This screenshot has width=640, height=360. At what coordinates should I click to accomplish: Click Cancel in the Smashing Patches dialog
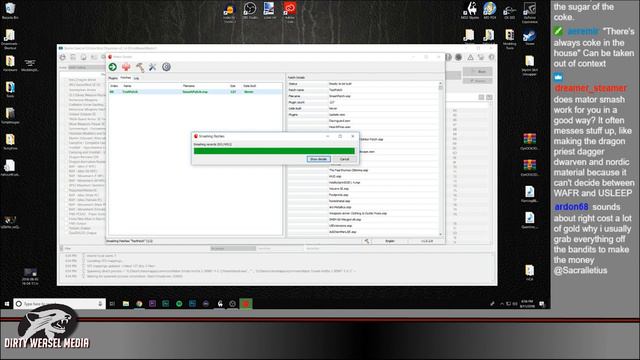click(344, 159)
